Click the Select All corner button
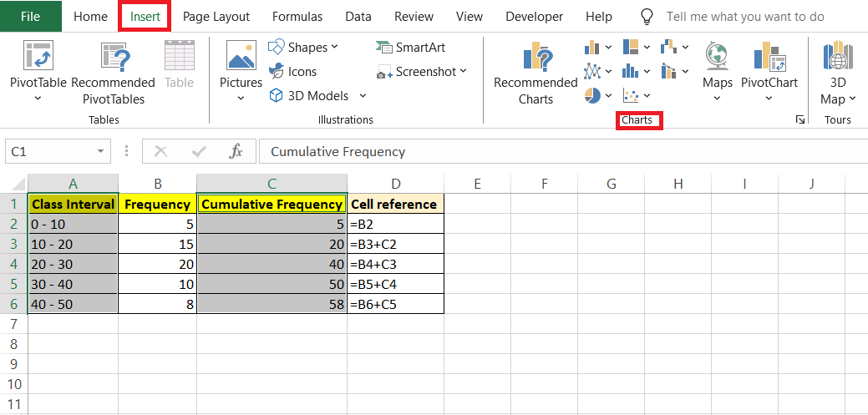This screenshot has height=415, width=868. 14,184
